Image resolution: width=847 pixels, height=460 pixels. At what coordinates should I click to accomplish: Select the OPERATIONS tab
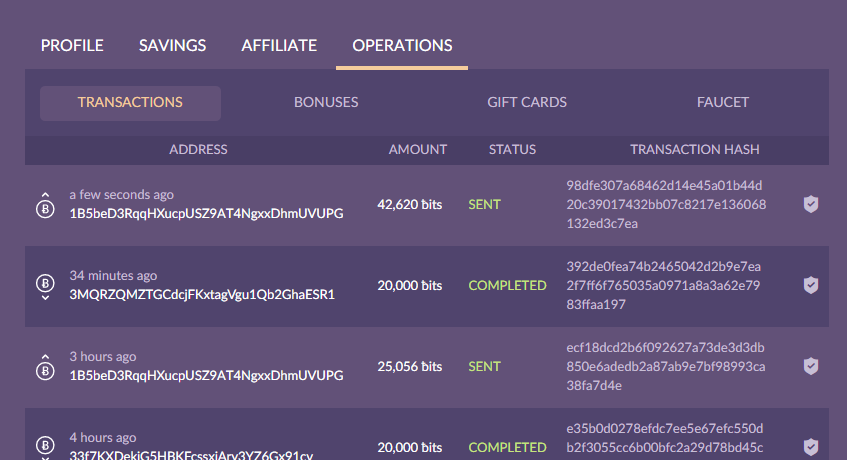point(402,45)
